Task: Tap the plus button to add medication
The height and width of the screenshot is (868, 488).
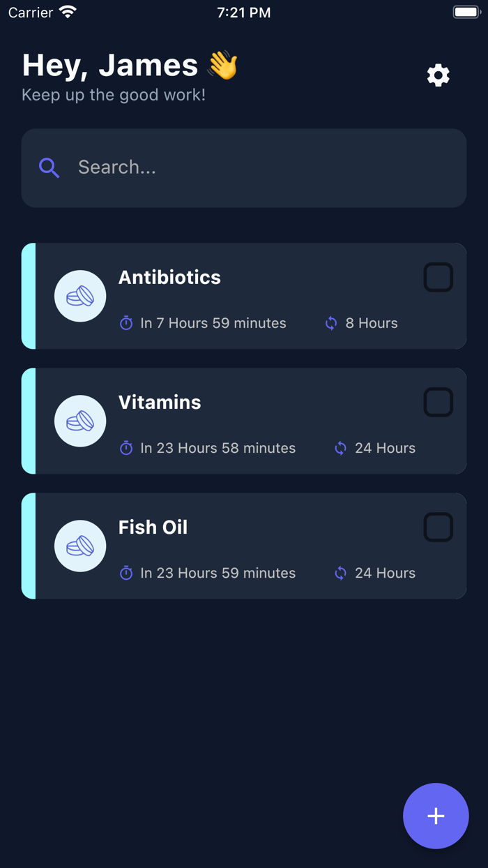Action: point(436,816)
